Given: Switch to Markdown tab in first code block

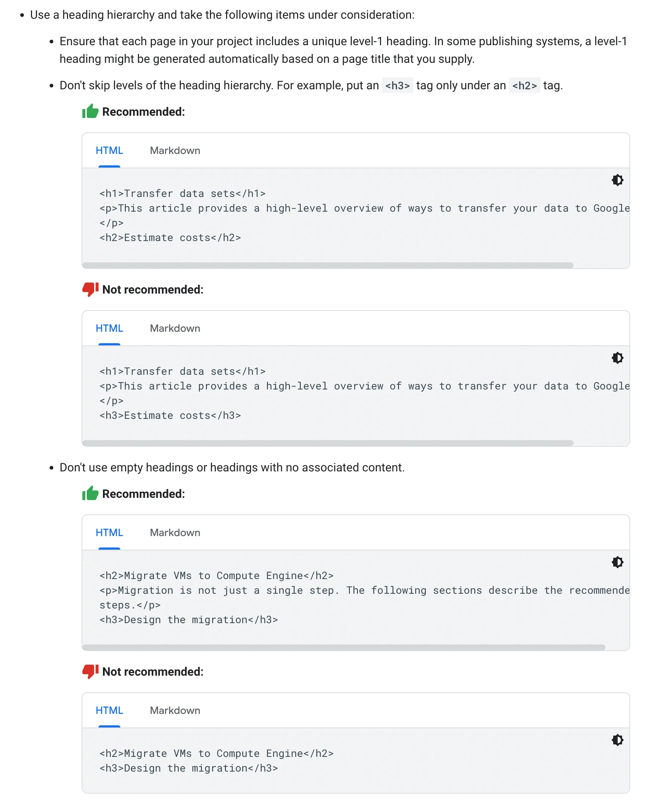Looking at the screenshot, I should (x=175, y=150).
